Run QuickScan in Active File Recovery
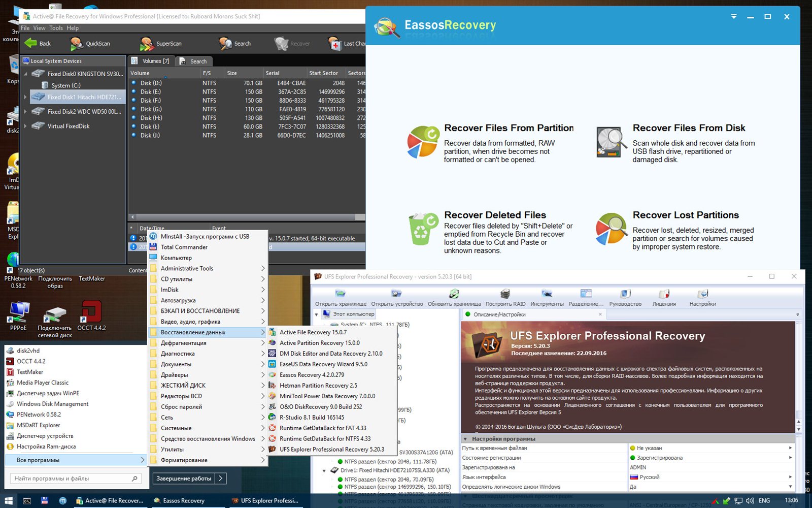Viewport: 812px width, 508px height. coord(90,44)
